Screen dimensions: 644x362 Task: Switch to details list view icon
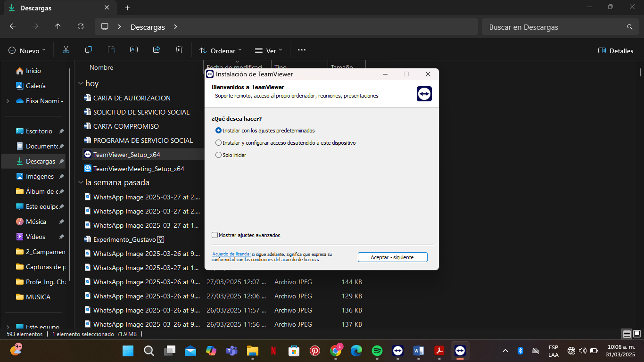click(627, 334)
